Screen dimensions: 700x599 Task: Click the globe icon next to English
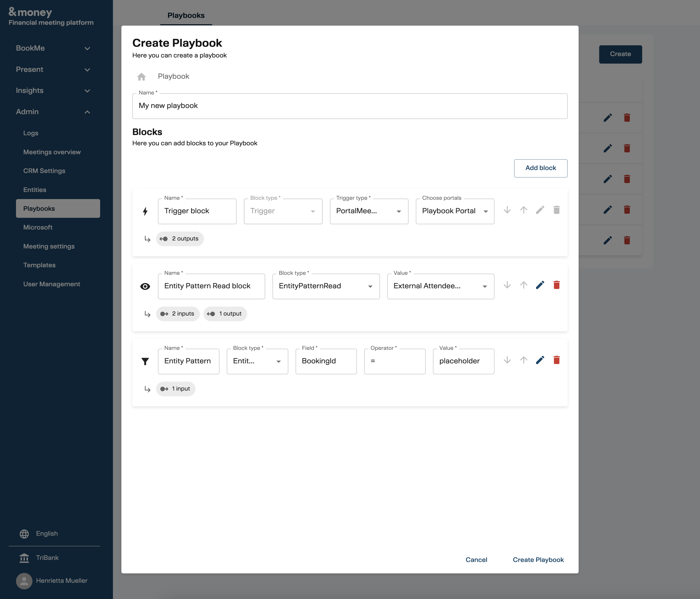click(24, 533)
